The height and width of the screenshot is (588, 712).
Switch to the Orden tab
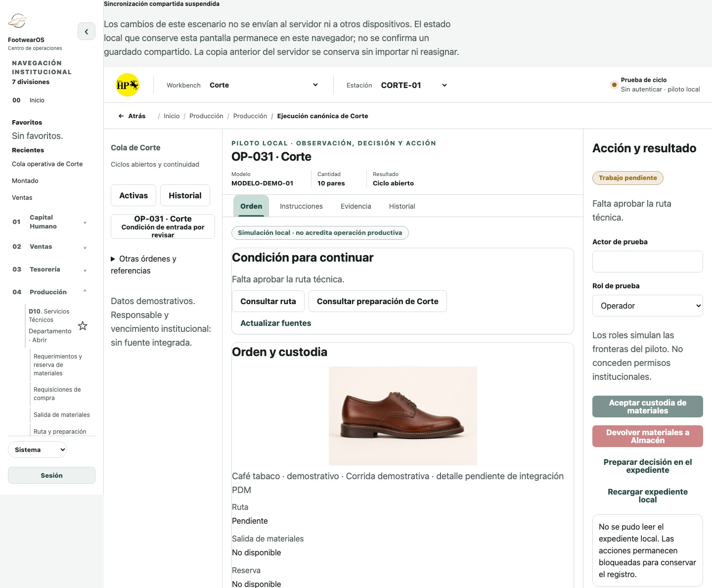[251, 206]
